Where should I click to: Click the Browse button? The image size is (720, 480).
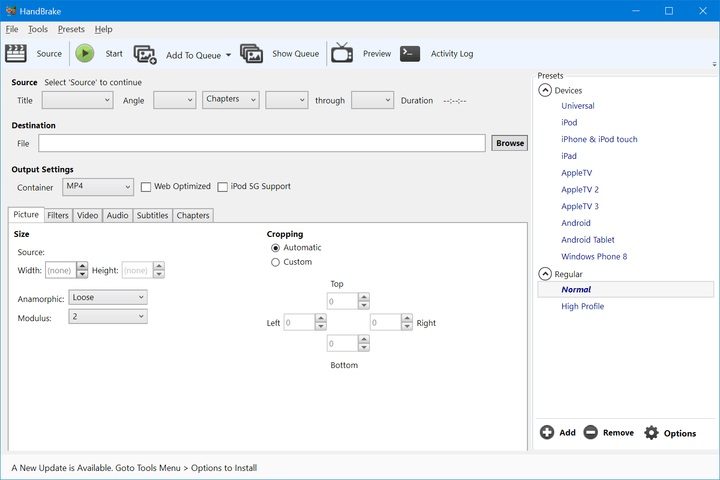510,143
